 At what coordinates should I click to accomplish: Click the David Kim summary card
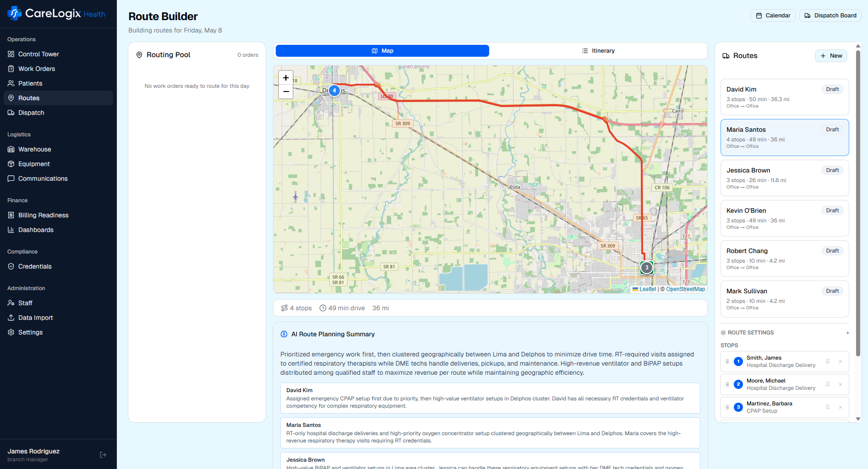pos(490,398)
